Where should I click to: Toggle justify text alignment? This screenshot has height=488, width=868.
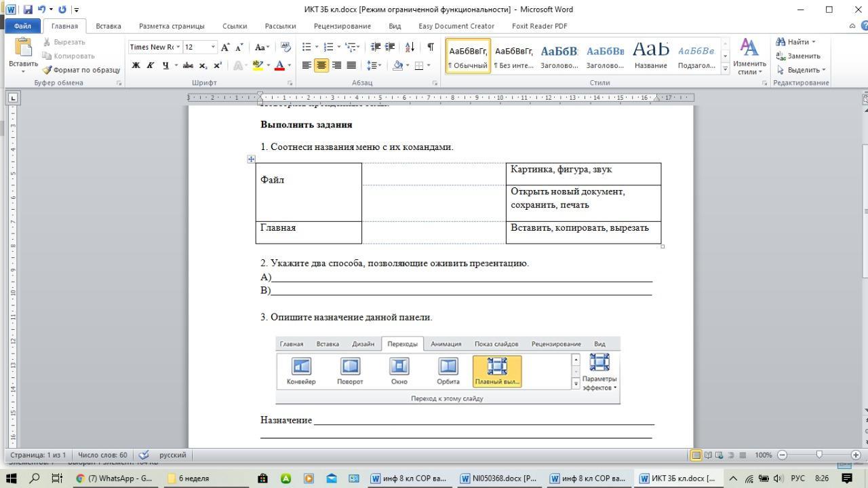click(x=351, y=66)
